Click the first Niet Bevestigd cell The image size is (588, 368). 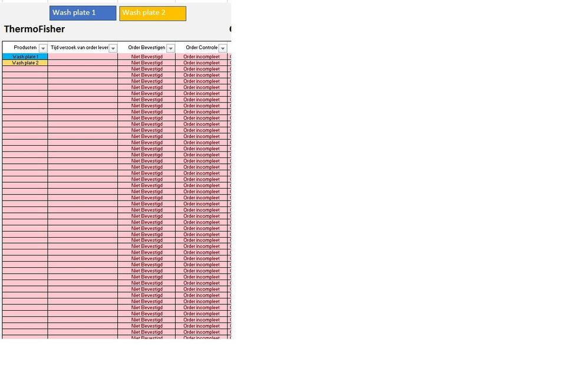147,56
